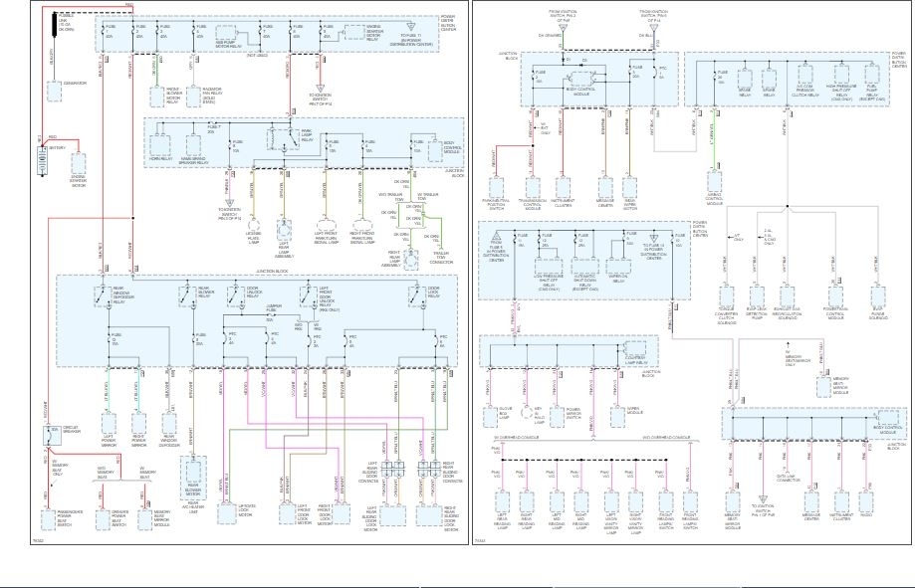Image resolution: width=915 pixels, height=588 pixels.
Task: Click the Exhaust Gas Recirculation Solenoid box
Action: pos(788,296)
